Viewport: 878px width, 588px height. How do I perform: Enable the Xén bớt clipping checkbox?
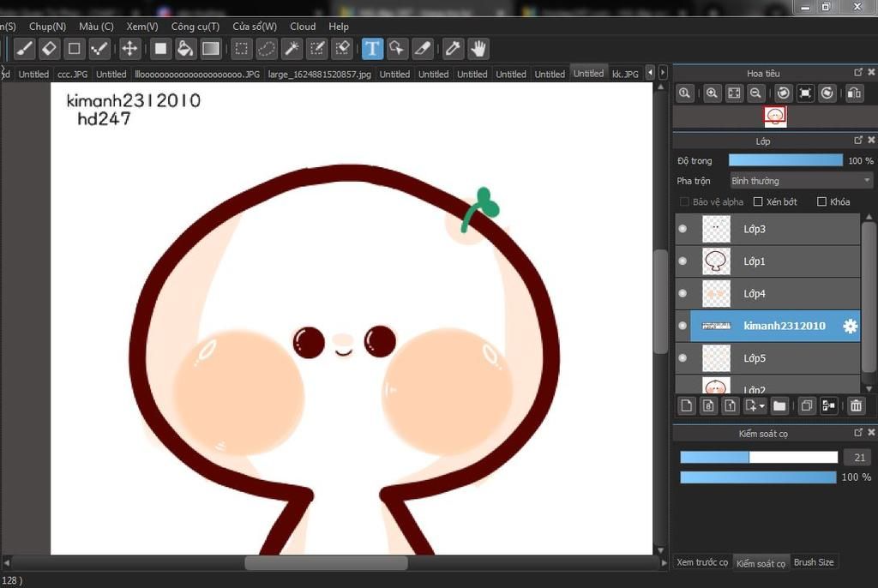click(758, 201)
